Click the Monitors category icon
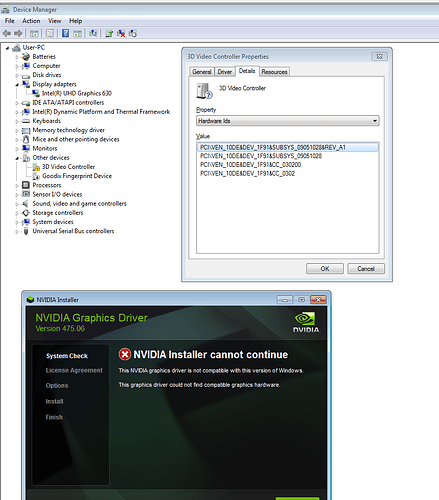The image size is (439, 500). tap(26, 148)
